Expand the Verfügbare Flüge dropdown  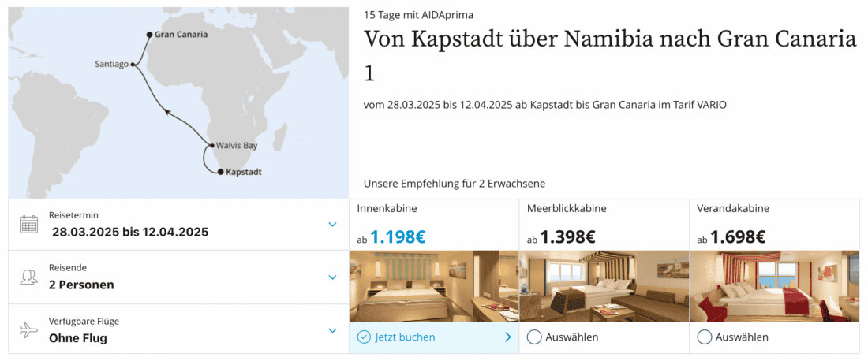click(332, 330)
